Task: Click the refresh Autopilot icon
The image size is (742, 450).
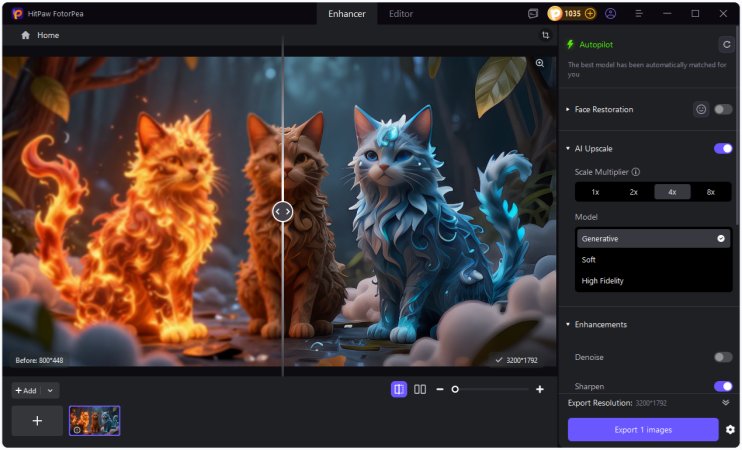Action: (726, 44)
